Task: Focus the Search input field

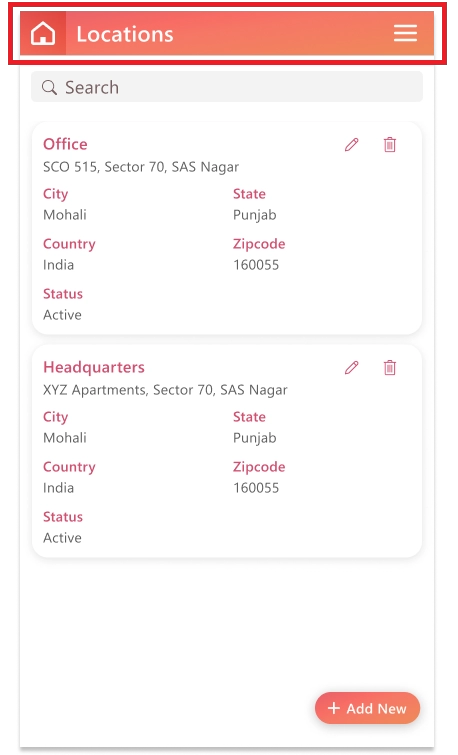Action: click(227, 87)
